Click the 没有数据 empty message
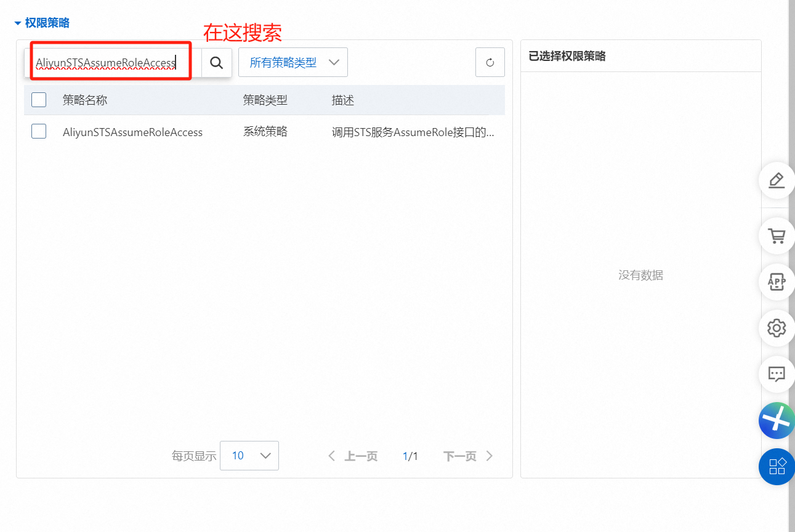The height and width of the screenshot is (532, 795). [x=640, y=275]
